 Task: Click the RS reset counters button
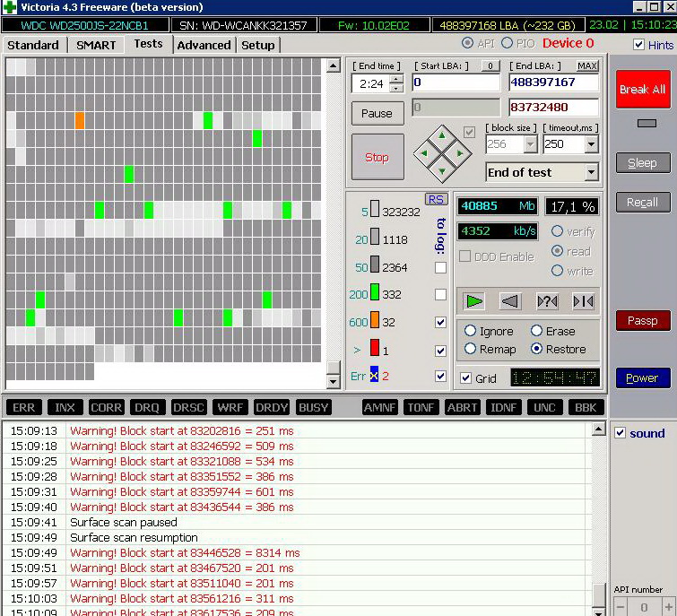pyautogui.click(x=436, y=199)
